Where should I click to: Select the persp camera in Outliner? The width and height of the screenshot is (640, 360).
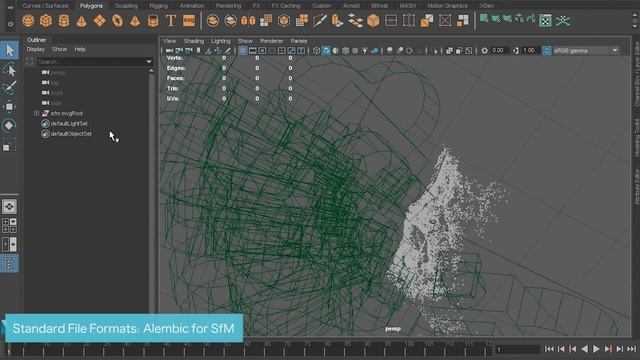click(58, 72)
